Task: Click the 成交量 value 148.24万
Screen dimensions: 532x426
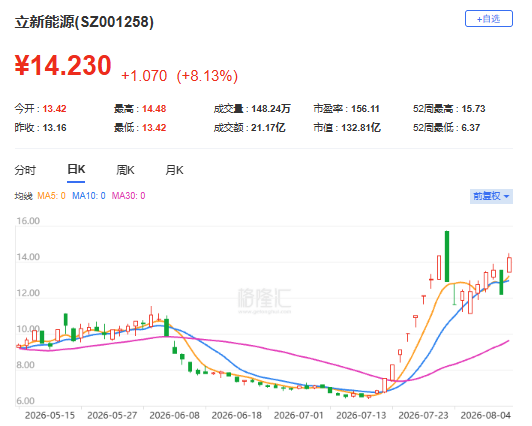Action: tap(271, 109)
